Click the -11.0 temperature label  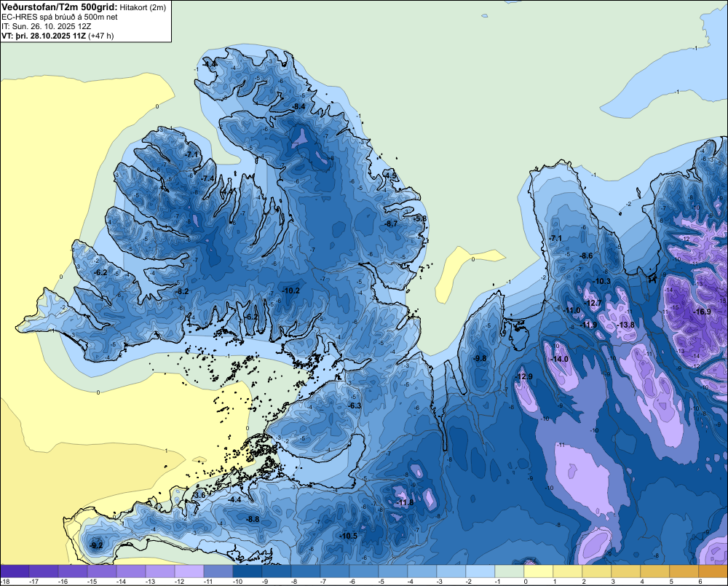tap(572, 310)
